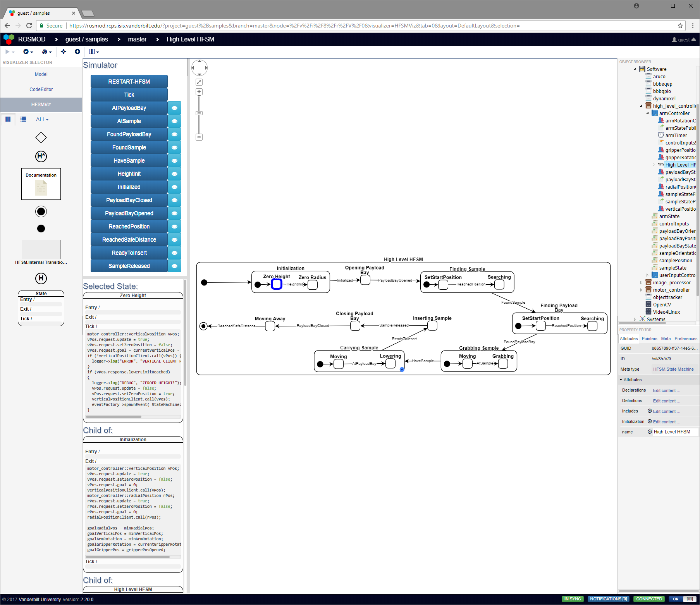Screen dimensions: 700x605
Task: Switch palette to grid view icon
Action: tap(8, 119)
